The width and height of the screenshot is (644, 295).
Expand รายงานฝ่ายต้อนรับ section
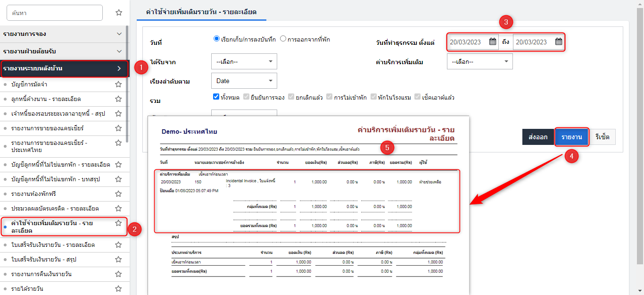click(63, 51)
